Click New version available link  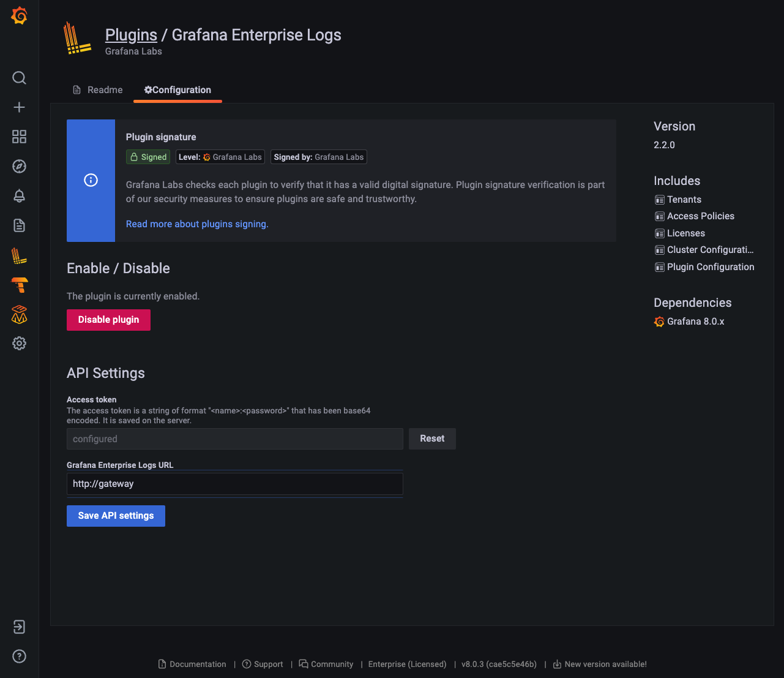pyautogui.click(x=605, y=665)
